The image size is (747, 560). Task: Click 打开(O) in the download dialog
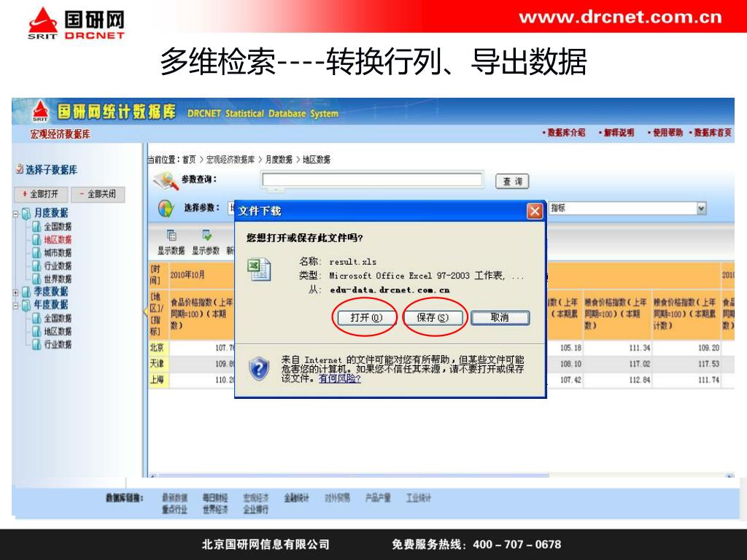pyautogui.click(x=366, y=318)
